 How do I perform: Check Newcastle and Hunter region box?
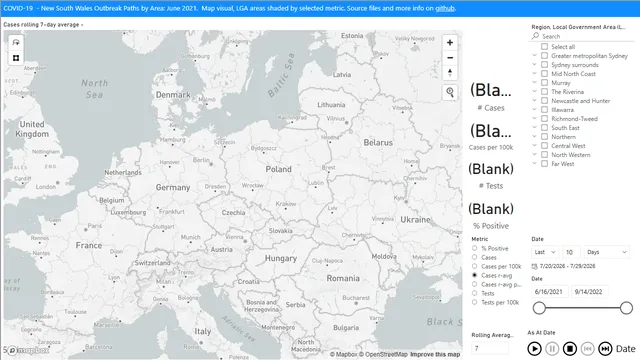[x=544, y=100]
